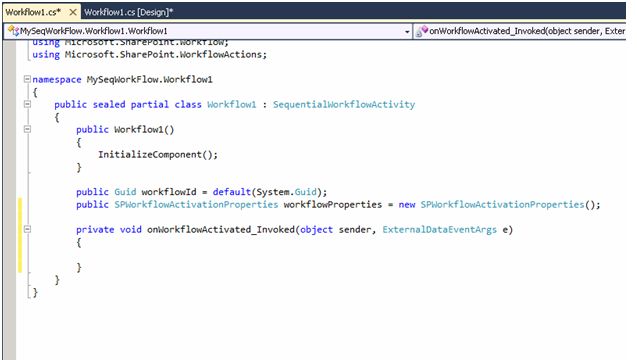Click the workflowId field name
This screenshot has height=360, width=637.
pyautogui.click(x=169, y=192)
